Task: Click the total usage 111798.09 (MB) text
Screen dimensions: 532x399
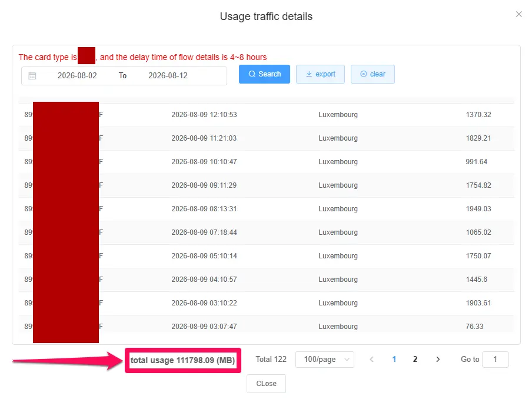Action: [183, 360]
